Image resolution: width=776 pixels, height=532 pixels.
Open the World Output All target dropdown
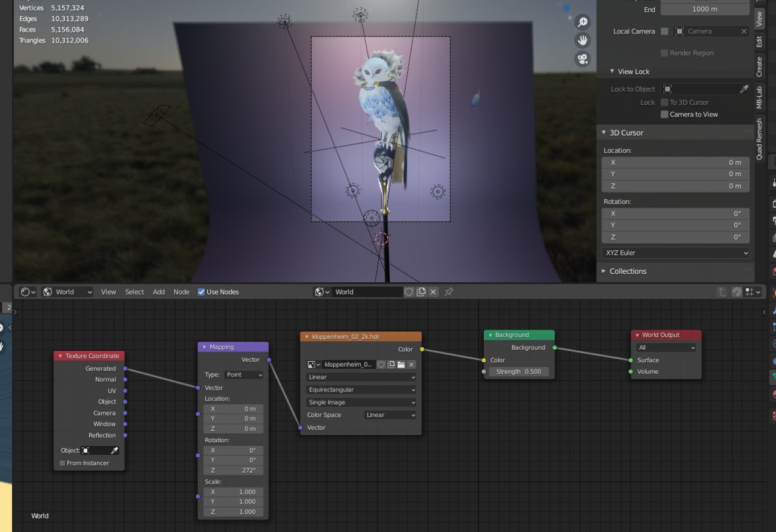[x=666, y=348]
